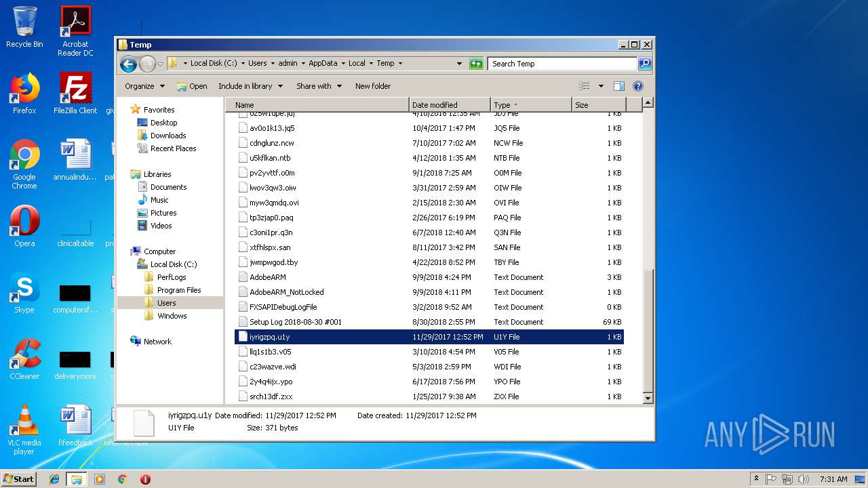The image size is (868, 488).
Task: Select the file AdobeARM_NotLocked
Action: pos(429,292)
